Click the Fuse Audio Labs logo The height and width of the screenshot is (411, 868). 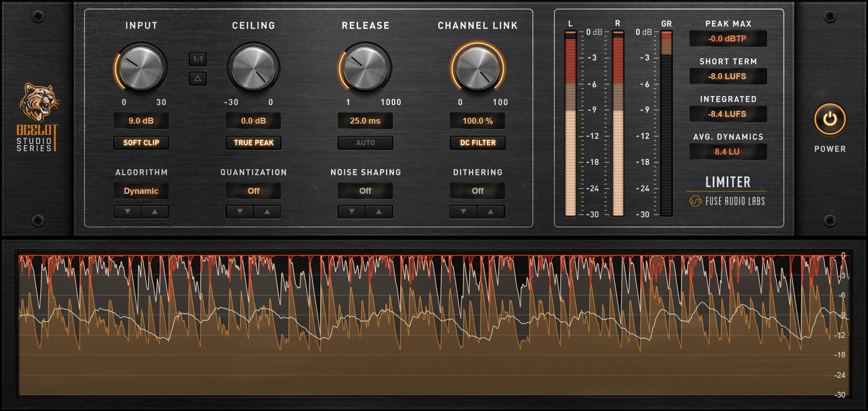coord(728,201)
